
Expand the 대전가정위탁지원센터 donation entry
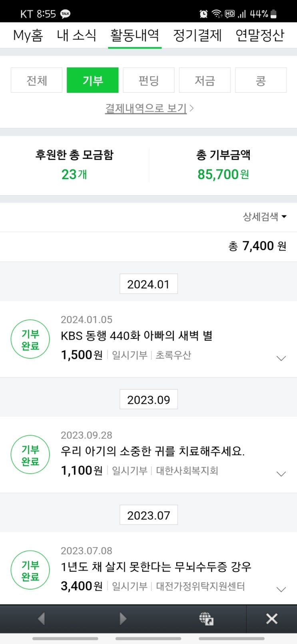281,590
